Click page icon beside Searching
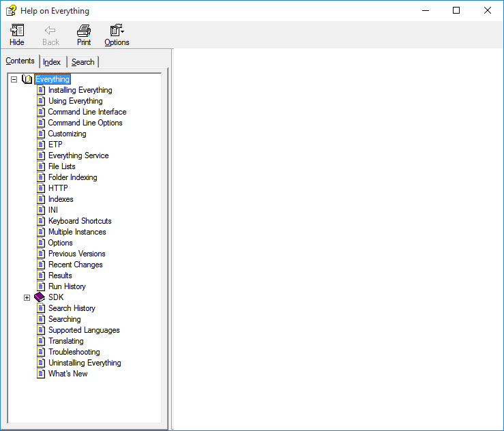The height and width of the screenshot is (431, 504). [x=41, y=319]
